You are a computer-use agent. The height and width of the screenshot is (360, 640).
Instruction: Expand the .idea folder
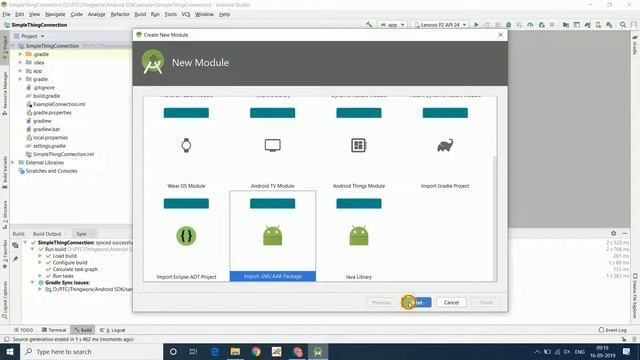point(20,62)
